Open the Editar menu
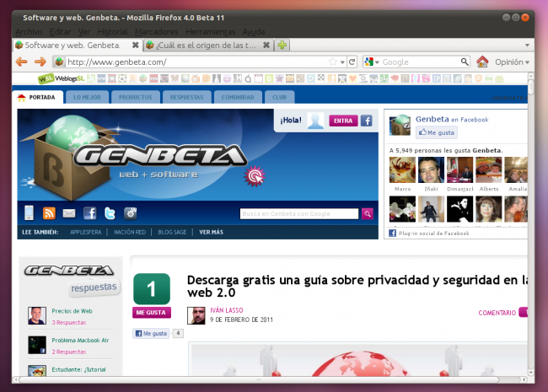 coord(60,32)
